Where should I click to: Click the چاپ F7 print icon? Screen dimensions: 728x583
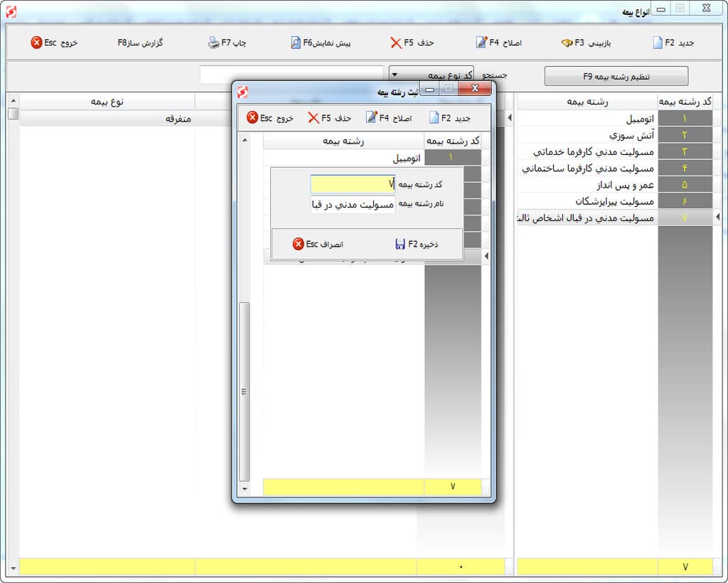(x=214, y=43)
